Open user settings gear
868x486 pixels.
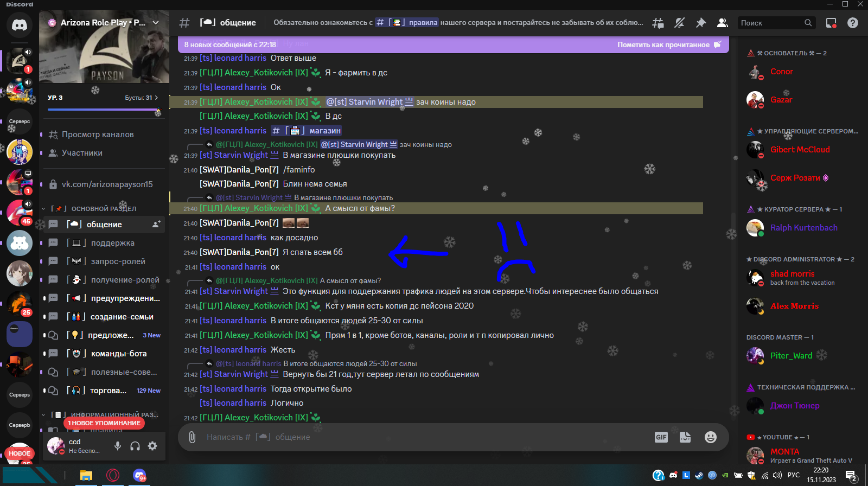pos(152,446)
